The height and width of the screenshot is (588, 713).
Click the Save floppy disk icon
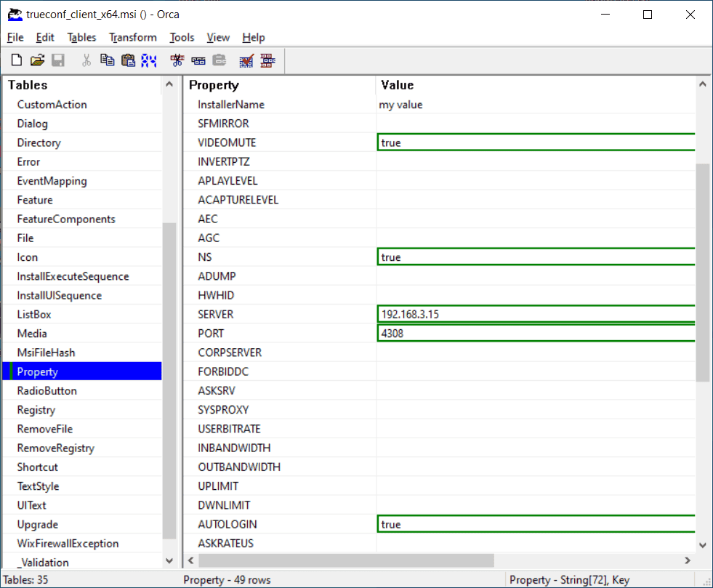point(57,60)
